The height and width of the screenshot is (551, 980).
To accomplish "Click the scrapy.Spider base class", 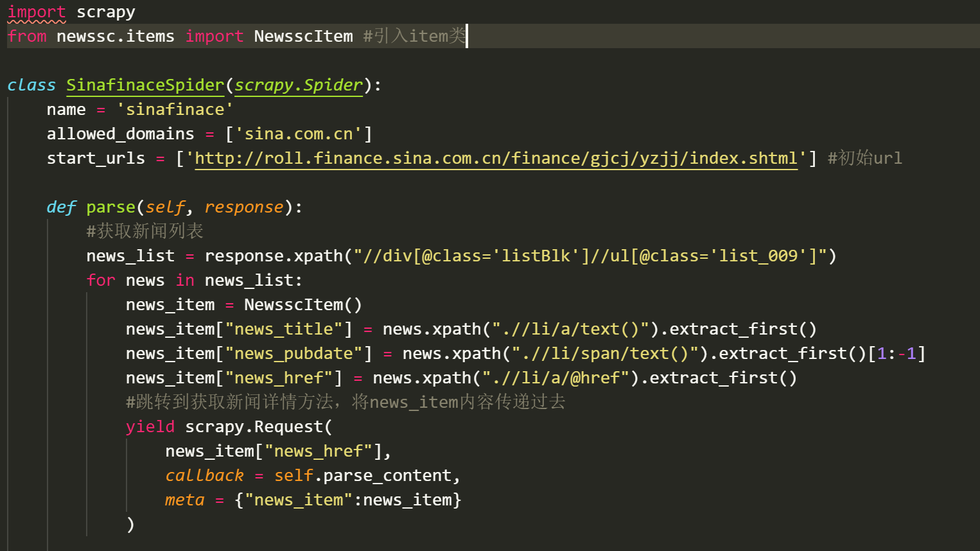I will (x=299, y=85).
